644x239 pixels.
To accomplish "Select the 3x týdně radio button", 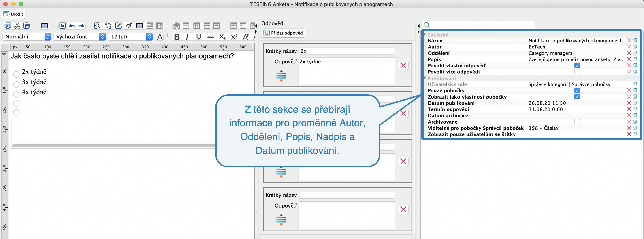I will (x=16, y=84).
